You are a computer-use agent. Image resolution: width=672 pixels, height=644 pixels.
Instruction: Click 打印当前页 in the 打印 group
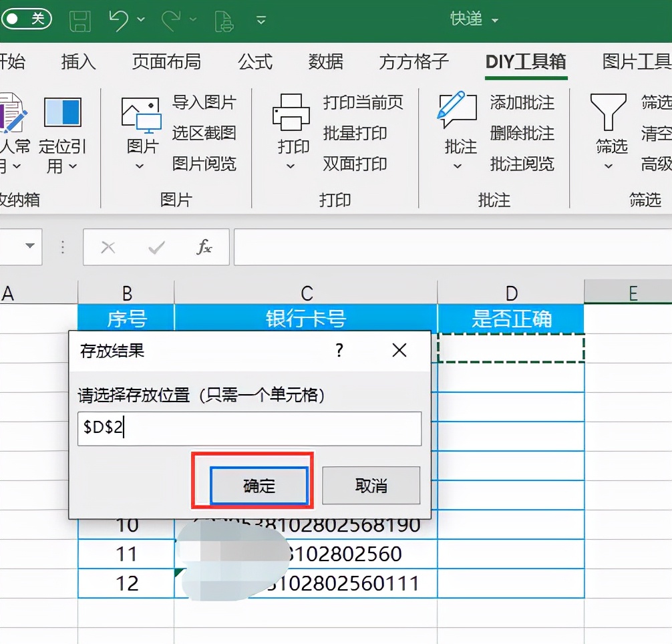[363, 103]
